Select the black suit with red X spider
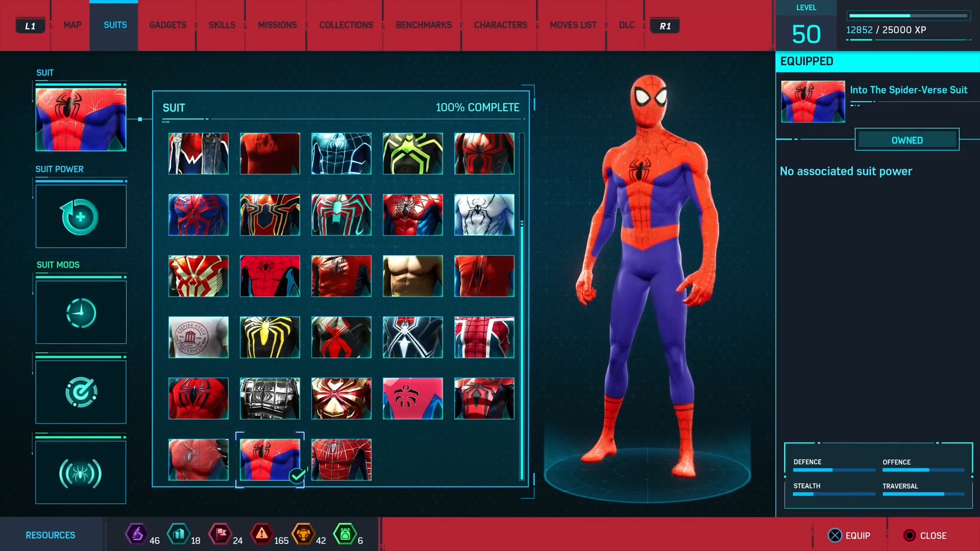Screen dimensions: 980x551 click(341, 337)
